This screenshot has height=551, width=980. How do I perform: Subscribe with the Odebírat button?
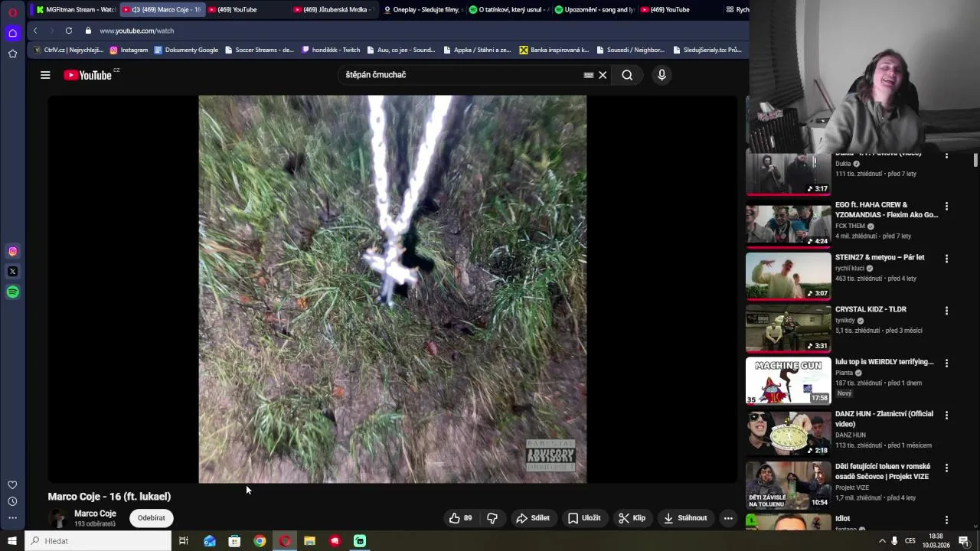pos(151,518)
